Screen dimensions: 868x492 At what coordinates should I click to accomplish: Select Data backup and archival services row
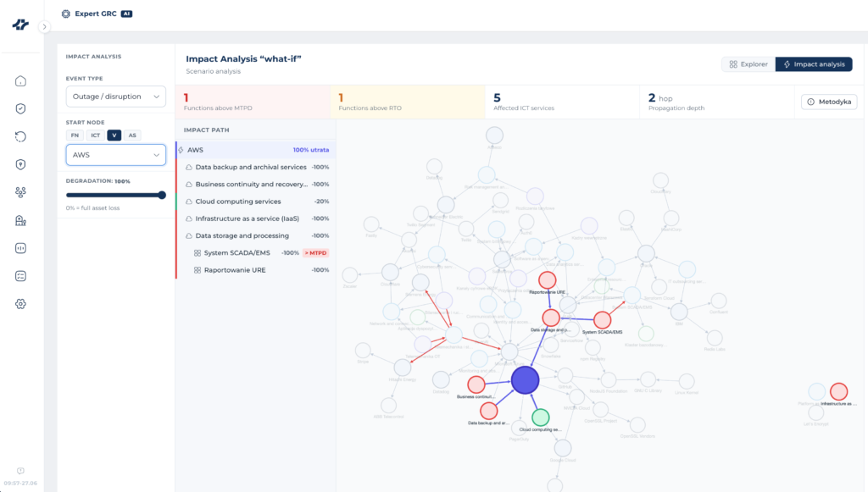coord(256,167)
